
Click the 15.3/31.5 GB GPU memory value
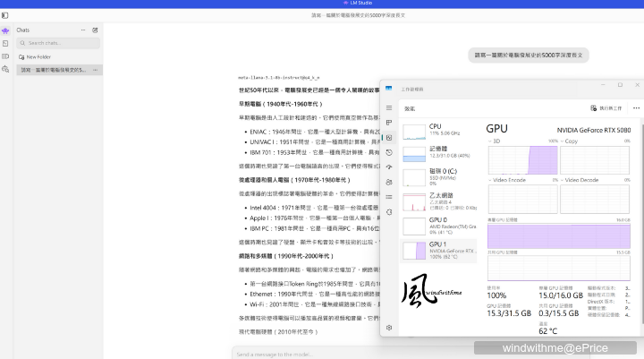point(509,313)
